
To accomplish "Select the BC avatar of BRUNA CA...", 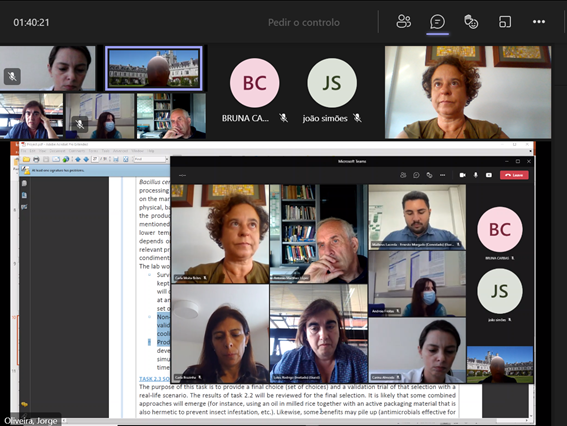I will click(x=255, y=83).
